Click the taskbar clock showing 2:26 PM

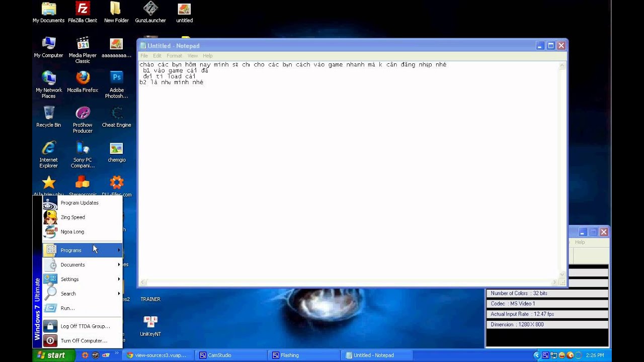595,355
